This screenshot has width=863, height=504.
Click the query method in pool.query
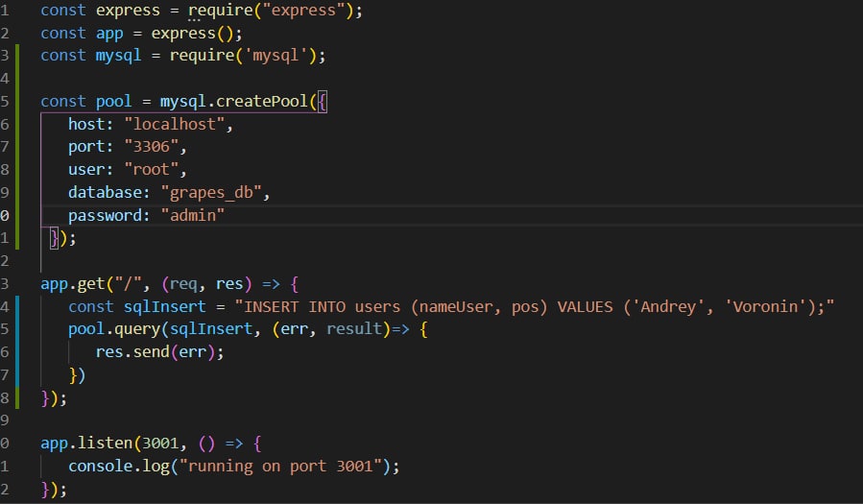tap(137, 329)
